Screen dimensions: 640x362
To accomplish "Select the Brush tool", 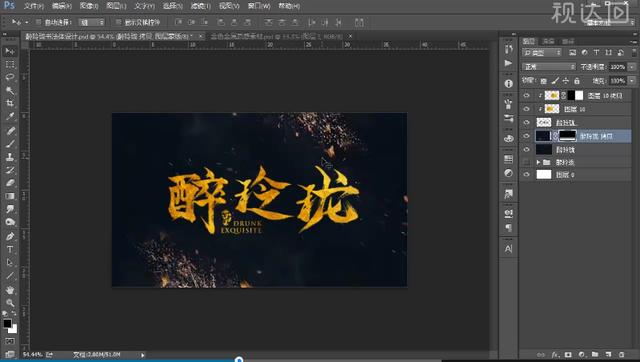I will 10,144.
